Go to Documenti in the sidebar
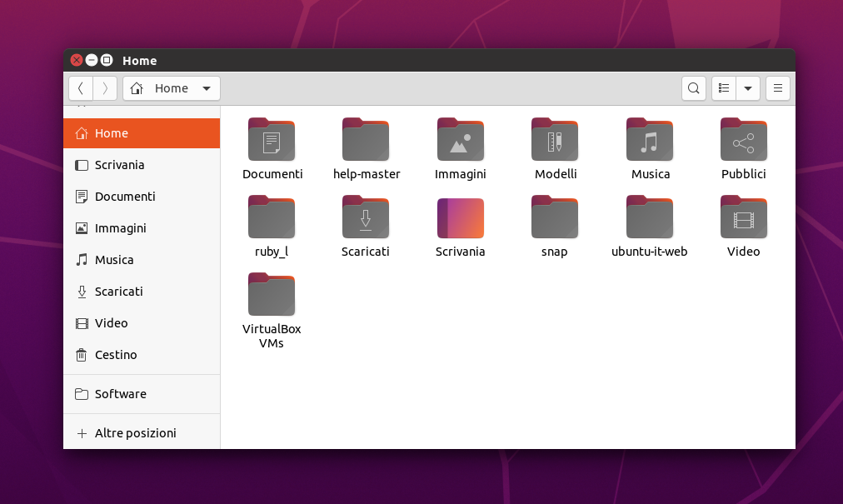The image size is (843, 504). click(142, 197)
